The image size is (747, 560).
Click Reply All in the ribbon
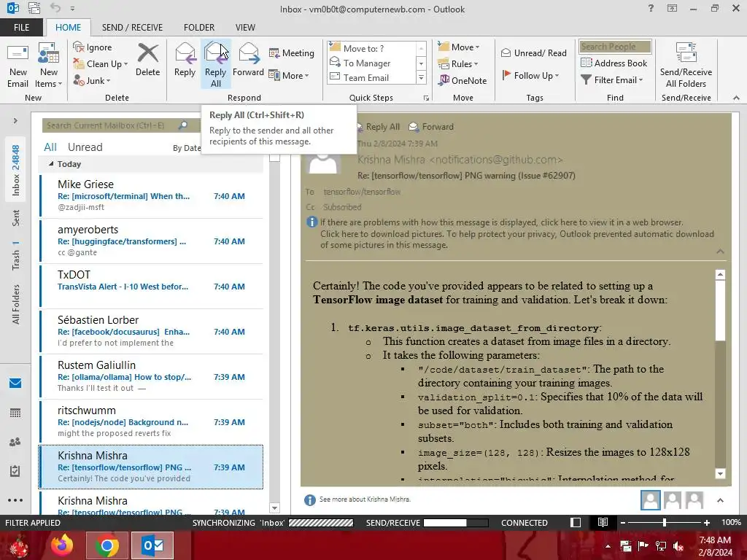point(216,65)
